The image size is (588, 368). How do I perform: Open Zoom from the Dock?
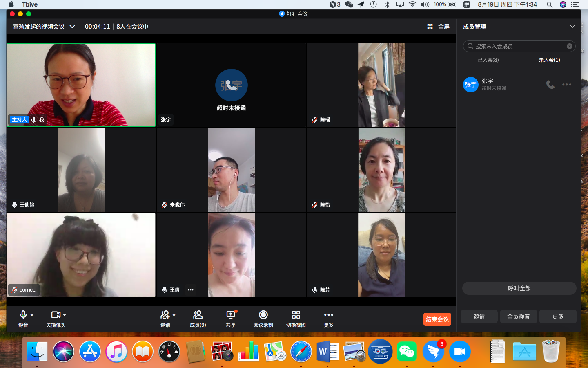pos(460,351)
